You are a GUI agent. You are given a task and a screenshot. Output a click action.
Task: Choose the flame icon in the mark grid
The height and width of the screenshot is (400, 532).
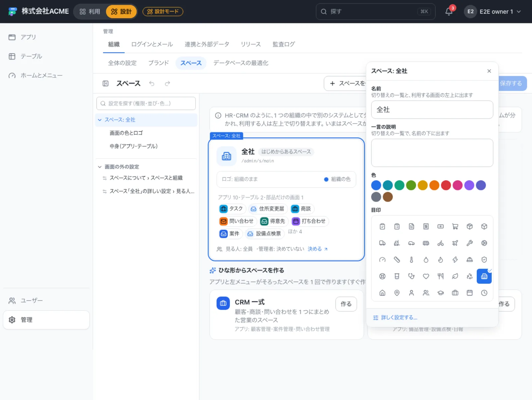pos(441,260)
